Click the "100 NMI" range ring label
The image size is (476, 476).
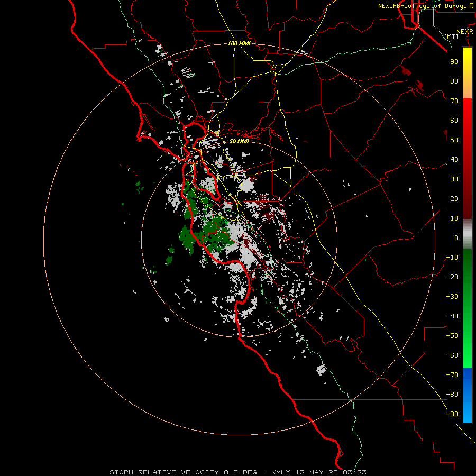click(x=239, y=43)
